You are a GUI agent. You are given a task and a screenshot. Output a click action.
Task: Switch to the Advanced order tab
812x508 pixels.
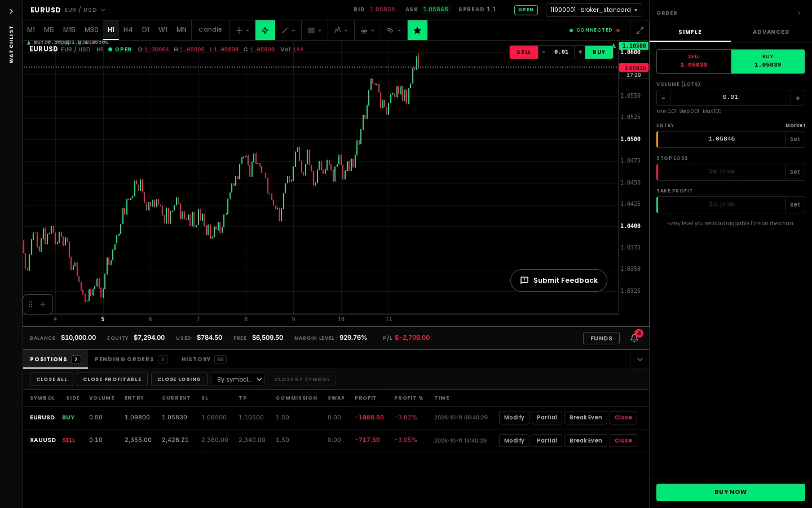[x=771, y=32]
